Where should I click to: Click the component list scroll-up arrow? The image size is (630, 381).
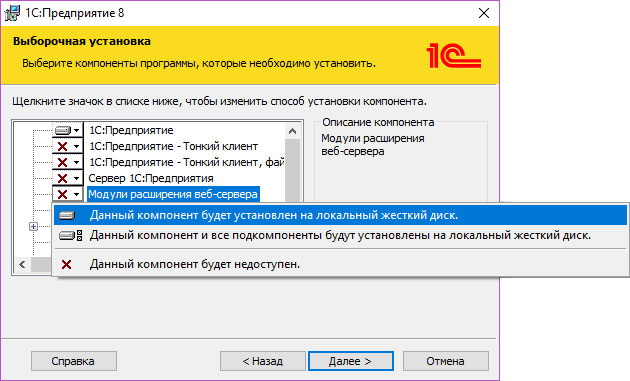coord(292,131)
